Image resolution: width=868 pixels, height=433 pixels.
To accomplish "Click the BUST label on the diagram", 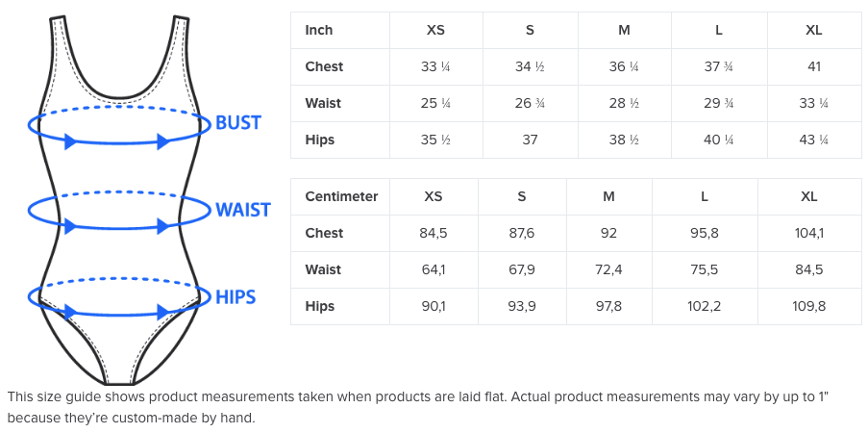I will click(x=237, y=123).
